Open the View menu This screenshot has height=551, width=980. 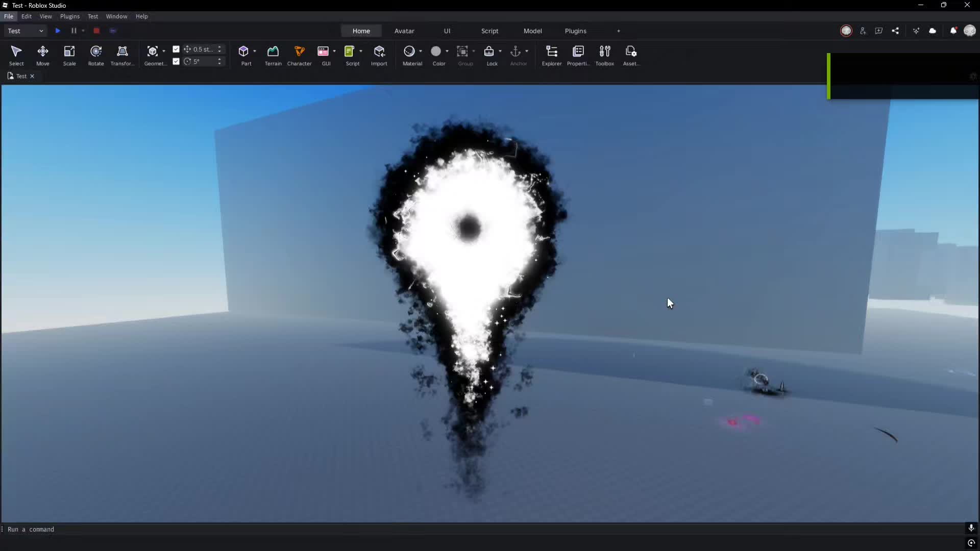(x=46, y=16)
